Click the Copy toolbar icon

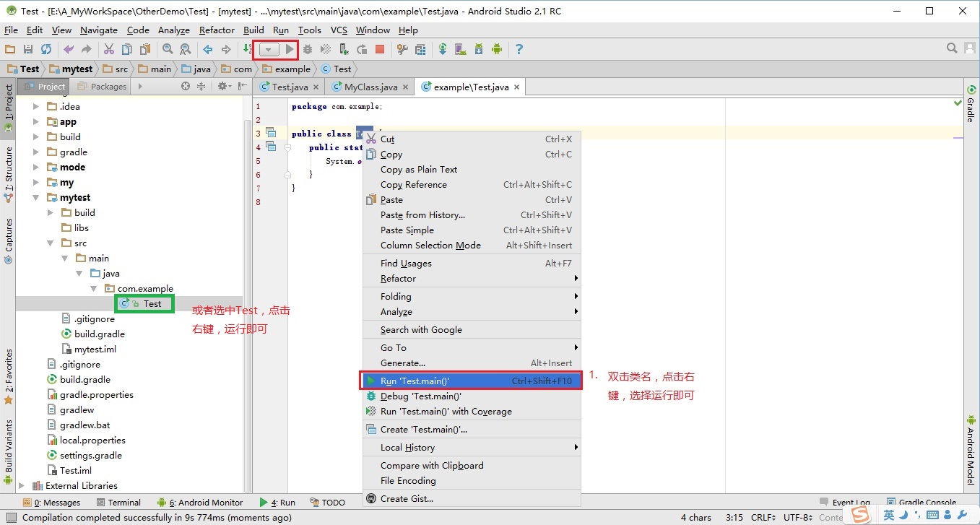127,49
